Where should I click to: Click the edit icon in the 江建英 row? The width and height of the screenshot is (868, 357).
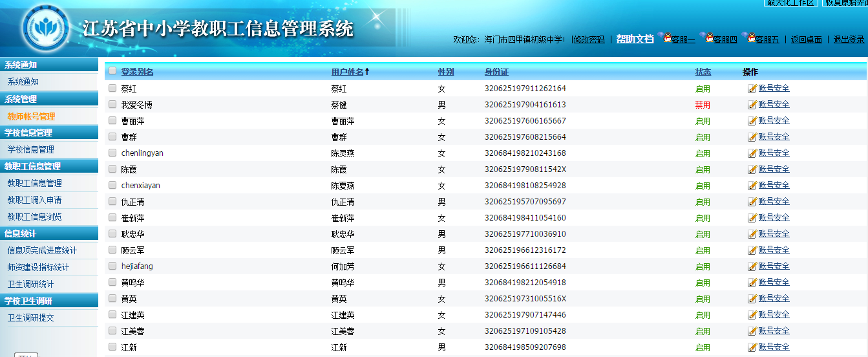752,315
